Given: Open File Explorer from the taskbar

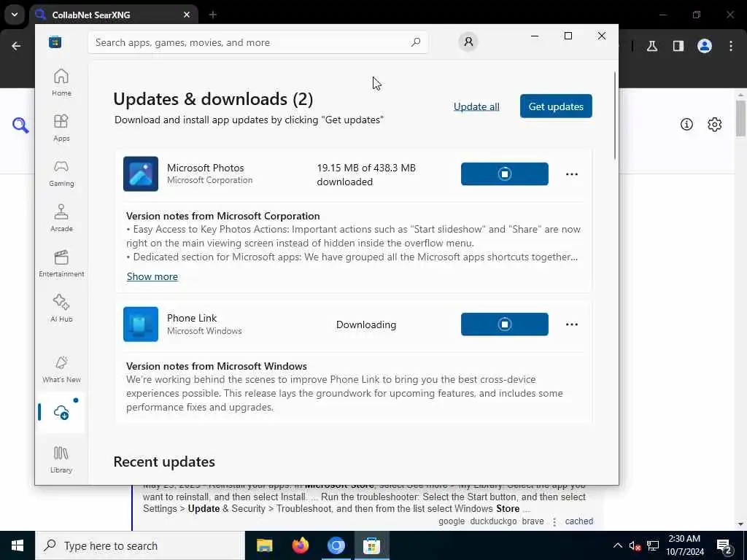Looking at the screenshot, I should click(264, 545).
